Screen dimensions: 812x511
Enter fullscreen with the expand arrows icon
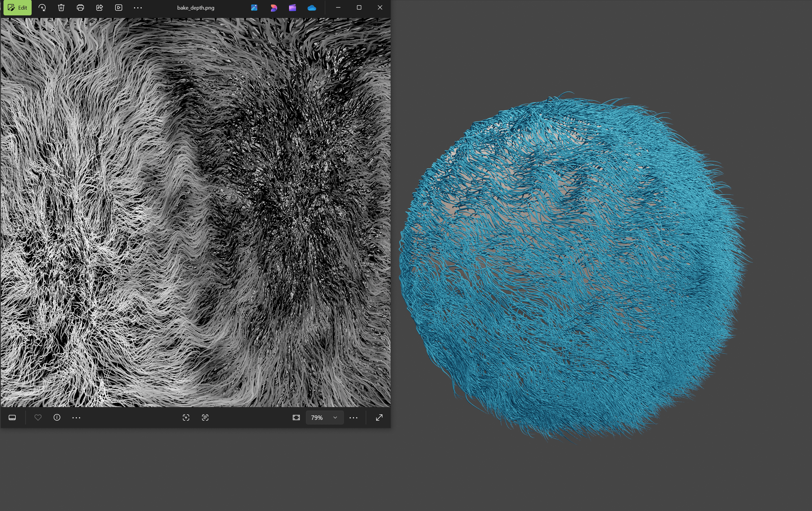(x=379, y=418)
